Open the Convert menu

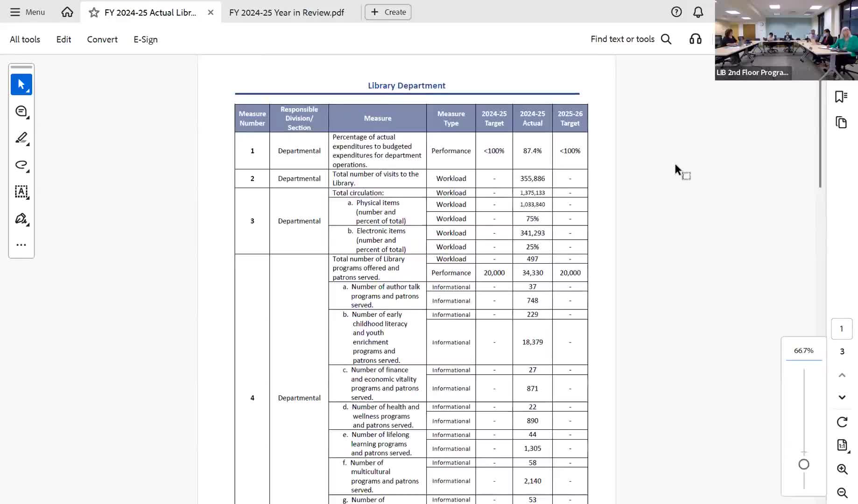click(102, 40)
